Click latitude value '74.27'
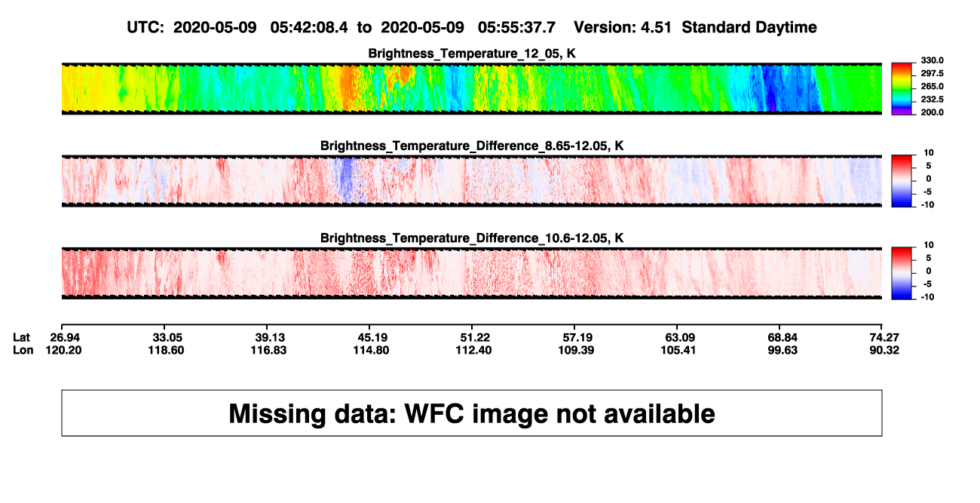 (883, 337)
